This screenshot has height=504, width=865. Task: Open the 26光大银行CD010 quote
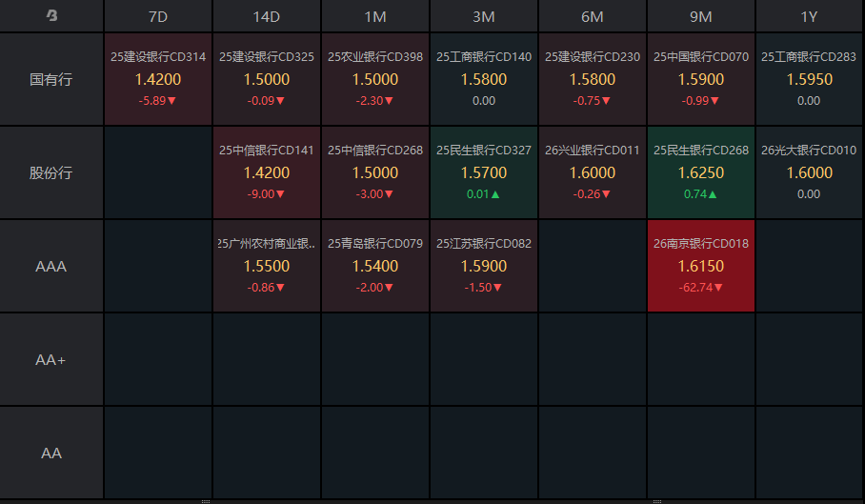coord(809,173)
